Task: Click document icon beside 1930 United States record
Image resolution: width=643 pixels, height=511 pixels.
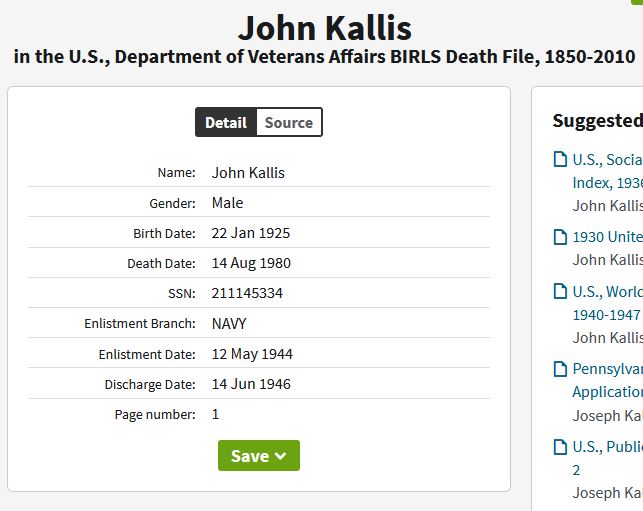Action: 561,238
